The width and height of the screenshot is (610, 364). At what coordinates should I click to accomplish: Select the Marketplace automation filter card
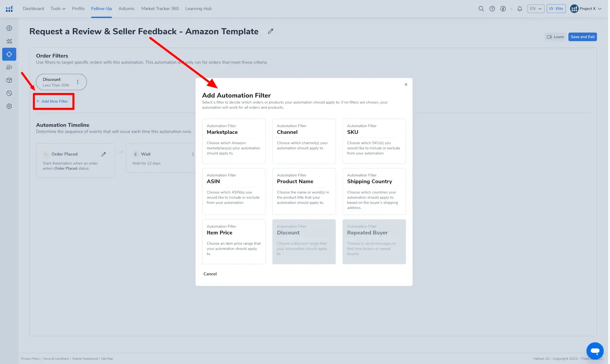(234, 141)
